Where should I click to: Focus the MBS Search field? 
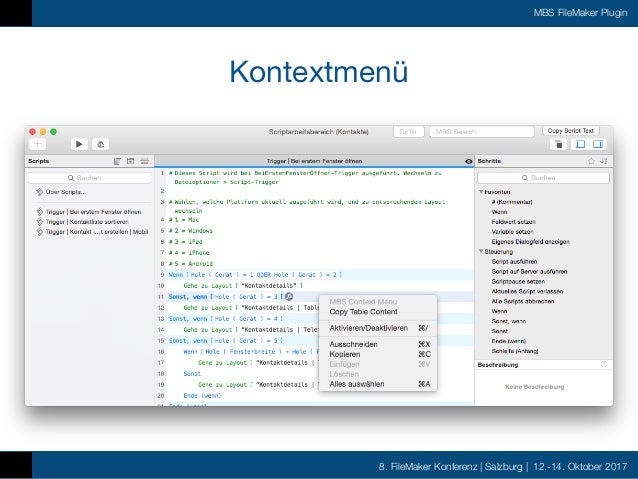[481, 132]
